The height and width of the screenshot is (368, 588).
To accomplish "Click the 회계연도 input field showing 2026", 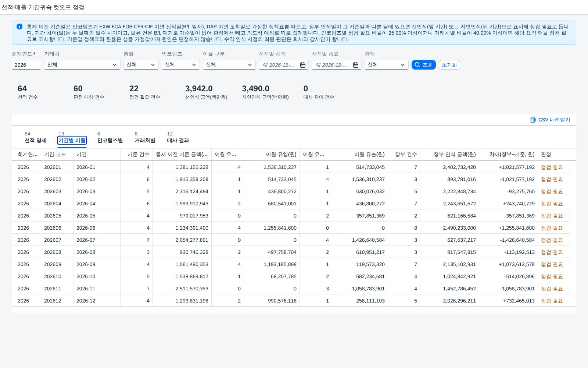I will coord(26,65).
